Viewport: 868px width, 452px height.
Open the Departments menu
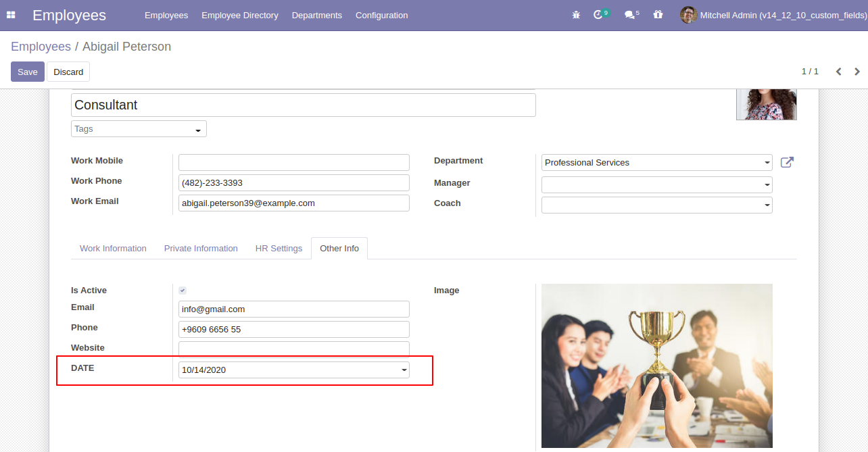[x=317, y=15]
